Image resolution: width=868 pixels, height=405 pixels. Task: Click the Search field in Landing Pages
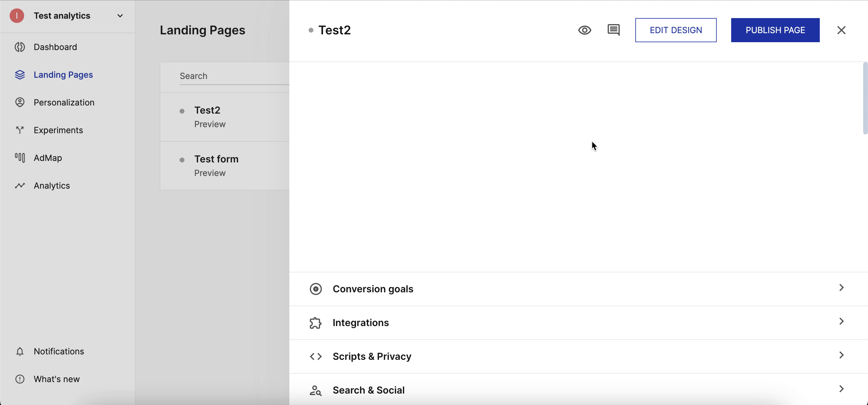(x=234, y=76)
